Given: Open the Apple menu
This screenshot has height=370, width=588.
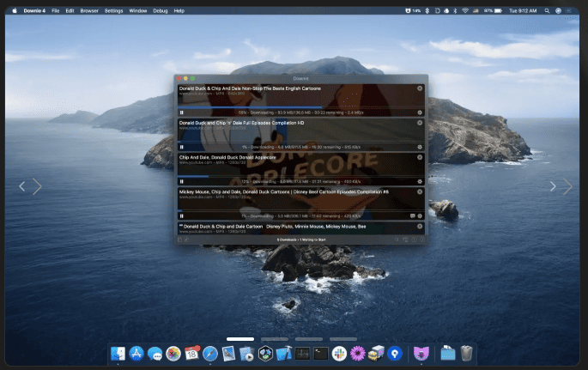Looking at the screenshot, I should point(15,11).
